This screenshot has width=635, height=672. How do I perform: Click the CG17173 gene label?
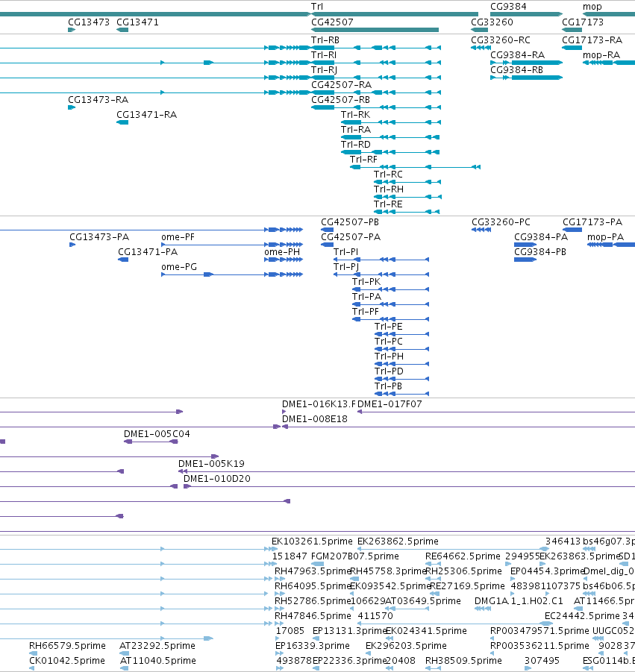583,22
